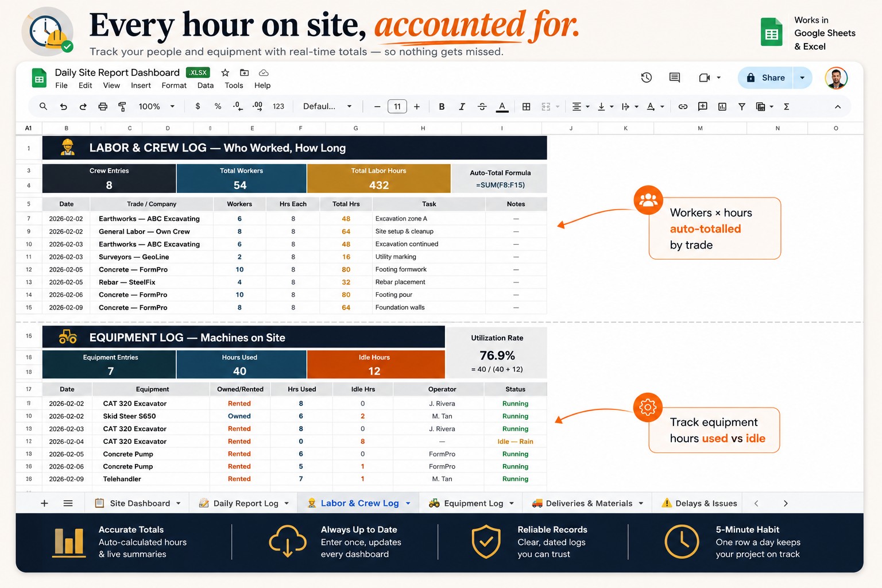Viewport: 882px width, 588px height.
Task: Insert a link
Action: pos(683,106)
